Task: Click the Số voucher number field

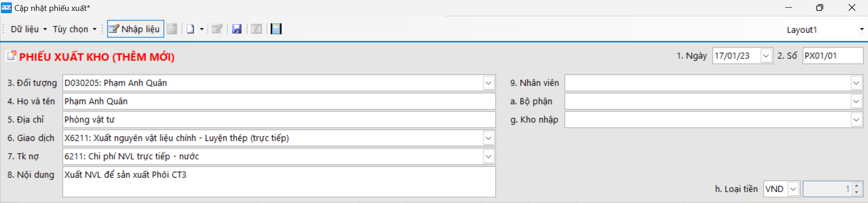Action: point(832,56)
